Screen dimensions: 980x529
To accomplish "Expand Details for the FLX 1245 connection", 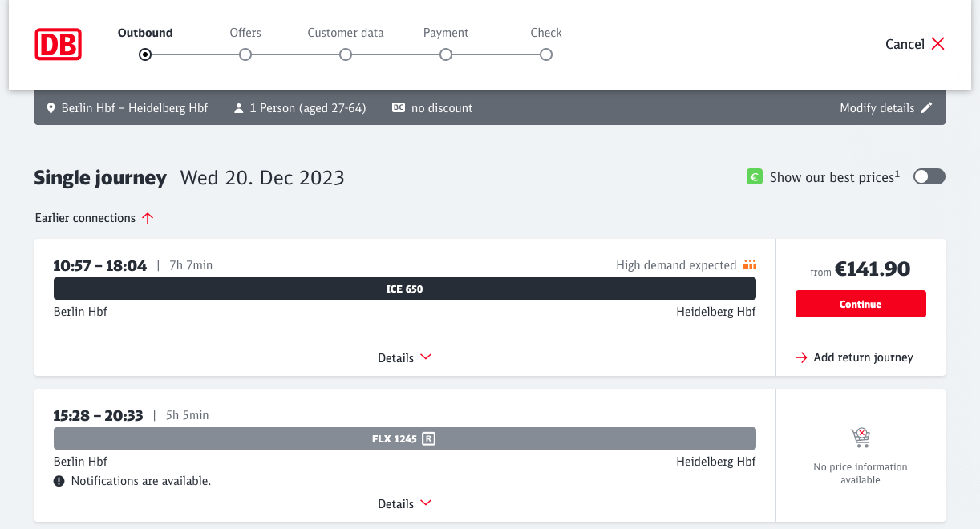I will tap(404, 504).
